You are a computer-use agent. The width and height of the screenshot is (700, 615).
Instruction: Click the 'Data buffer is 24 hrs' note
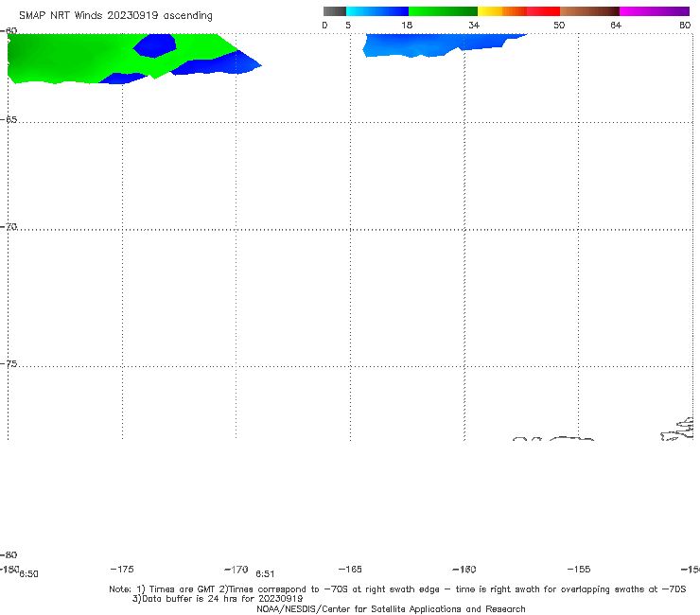pyautogui.click(x=218, y=599)
